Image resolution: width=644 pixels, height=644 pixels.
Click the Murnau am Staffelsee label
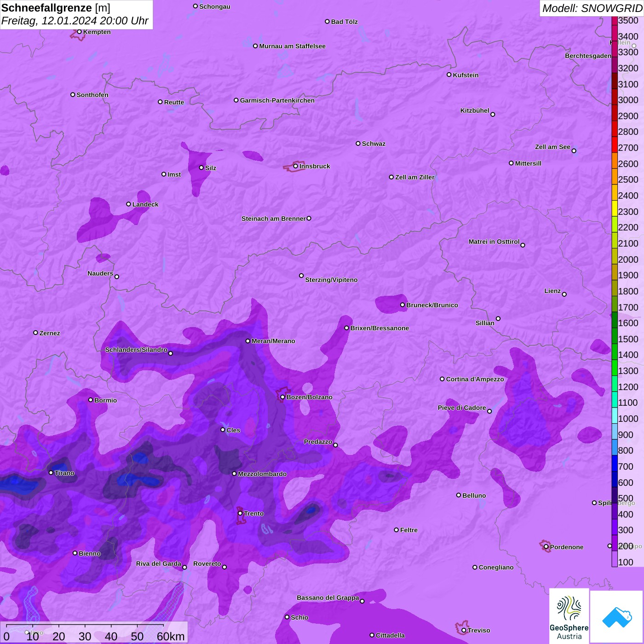[292, 46]
